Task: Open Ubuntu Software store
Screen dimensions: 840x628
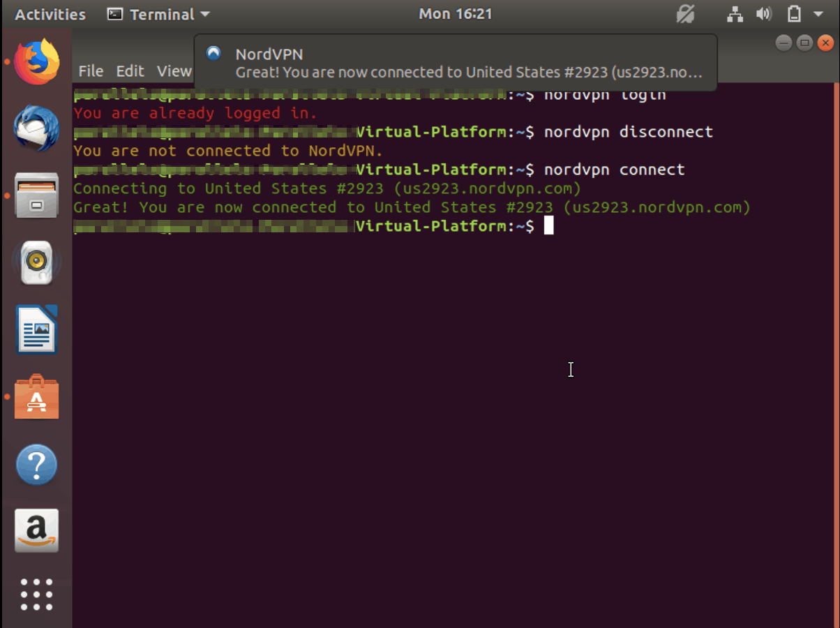Action: (x=36, y=396)
